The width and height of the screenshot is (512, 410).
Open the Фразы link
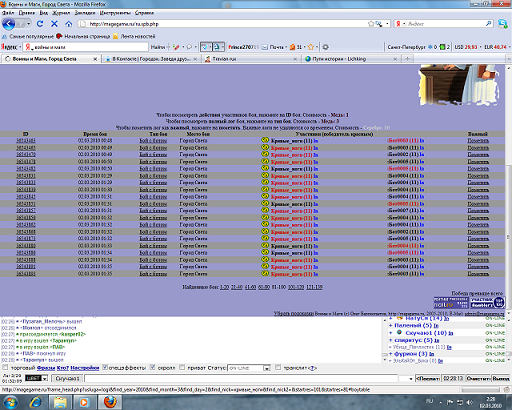pyautogui.click(x=46, y=368)
